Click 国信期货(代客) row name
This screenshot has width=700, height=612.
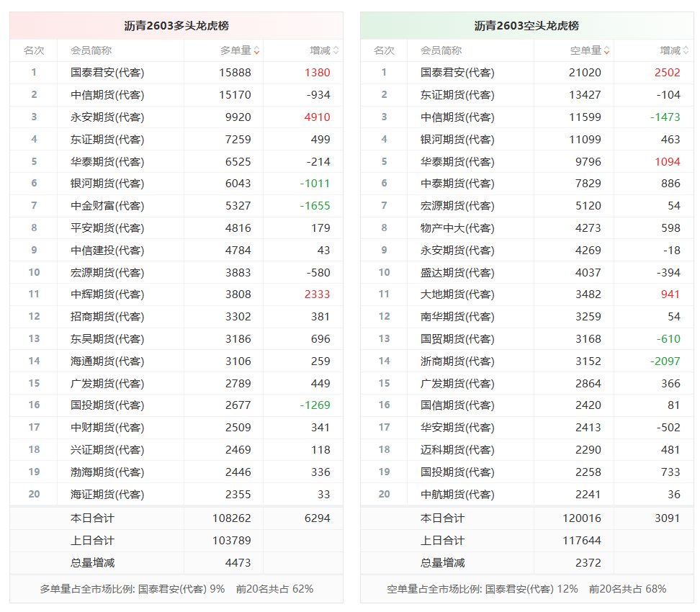pyautogui.click(x=457, y=405)
